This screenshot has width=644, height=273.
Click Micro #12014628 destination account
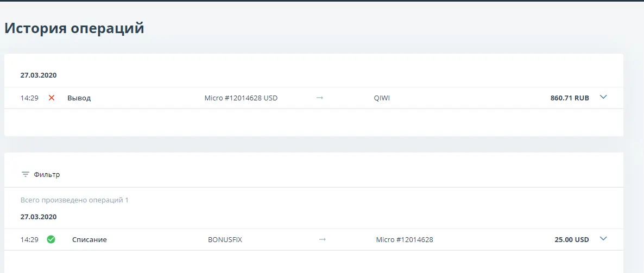coord(405,240)
